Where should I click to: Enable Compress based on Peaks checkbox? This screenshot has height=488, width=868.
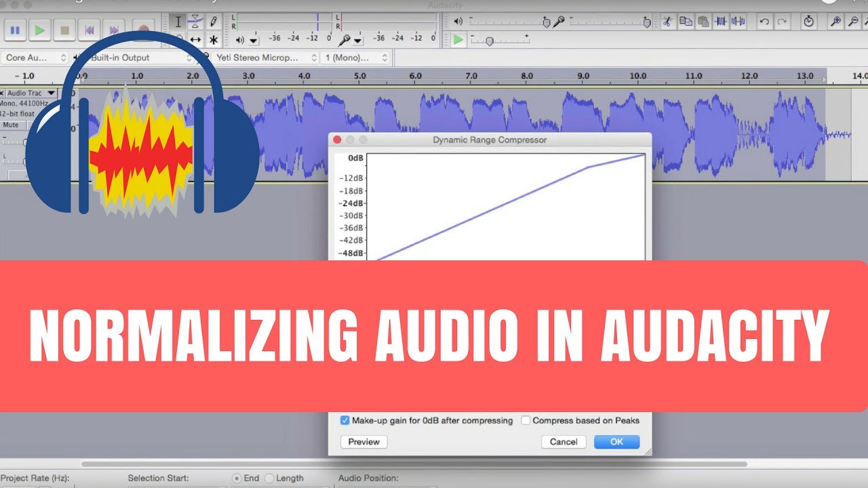point(526,420)
